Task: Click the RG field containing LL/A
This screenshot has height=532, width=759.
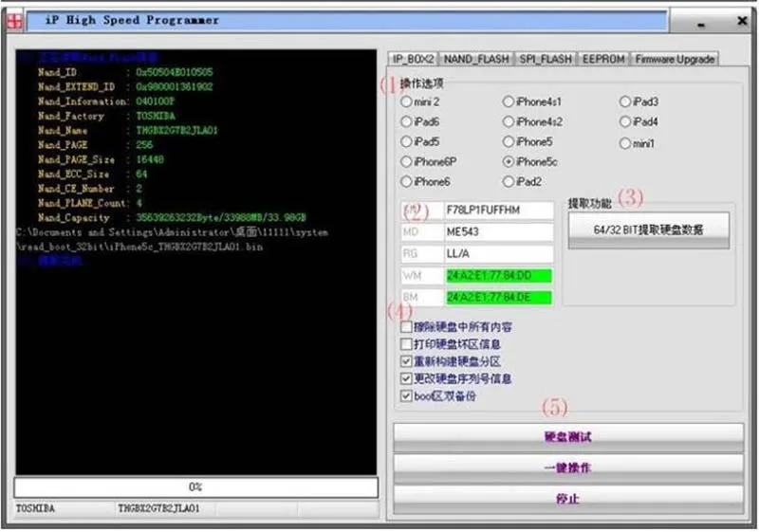Action: pos(499,254)
